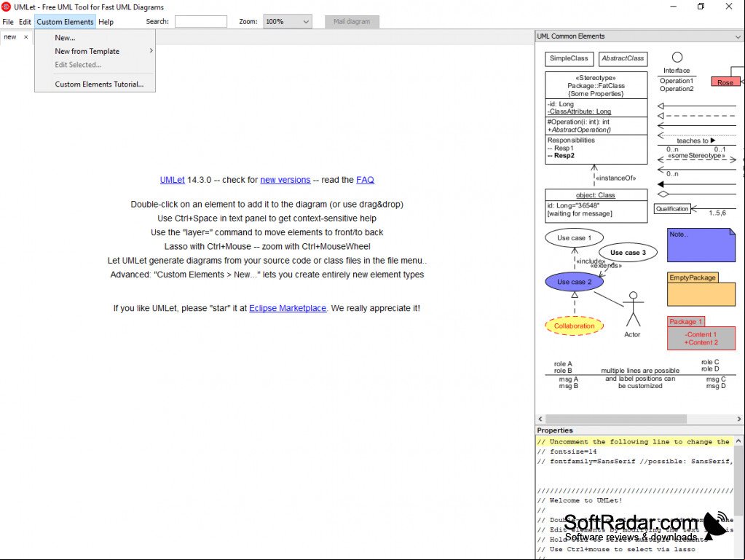Click the highlighted Uncomment the following line
The width and height of the screenshot is (745, 560).
pos(635,442)
